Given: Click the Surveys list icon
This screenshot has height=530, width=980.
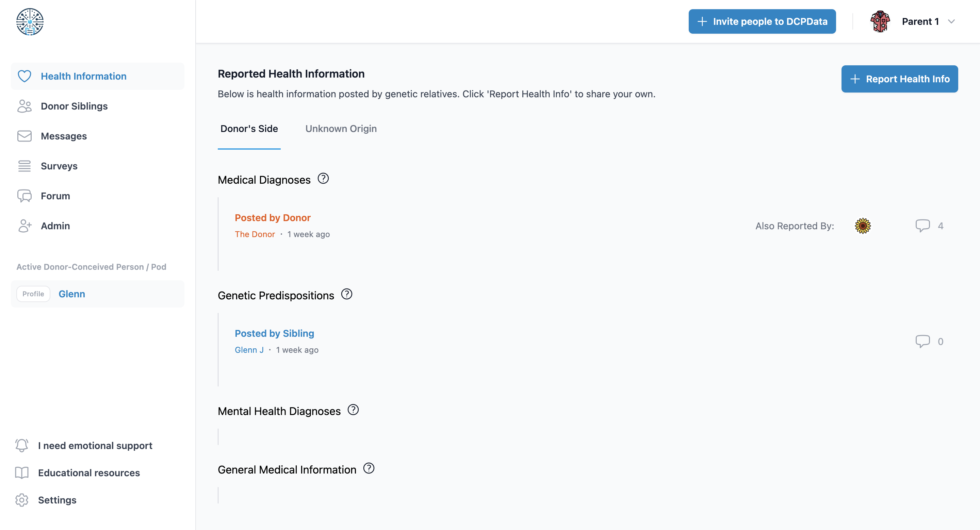Looking at the screenshot, I should pos(24,166).
